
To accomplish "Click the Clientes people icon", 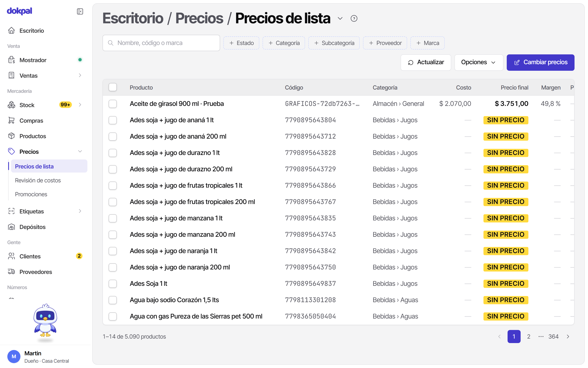I will (11, 256).
